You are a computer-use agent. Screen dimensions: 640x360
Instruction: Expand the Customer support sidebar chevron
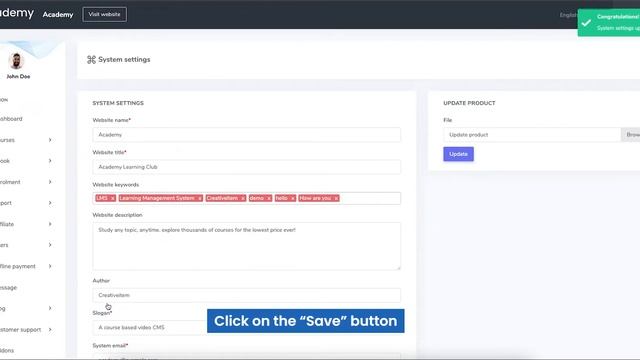pos(50,329)
